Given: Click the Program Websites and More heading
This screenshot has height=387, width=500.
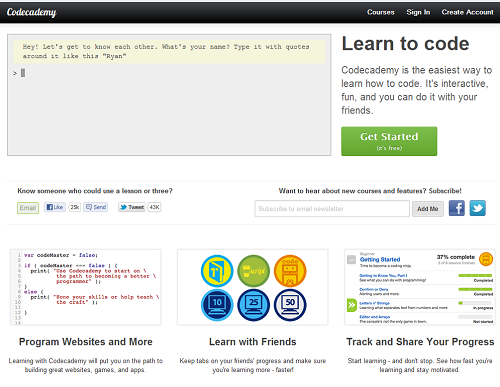Looking at the screenshot, I should (86, 342).
